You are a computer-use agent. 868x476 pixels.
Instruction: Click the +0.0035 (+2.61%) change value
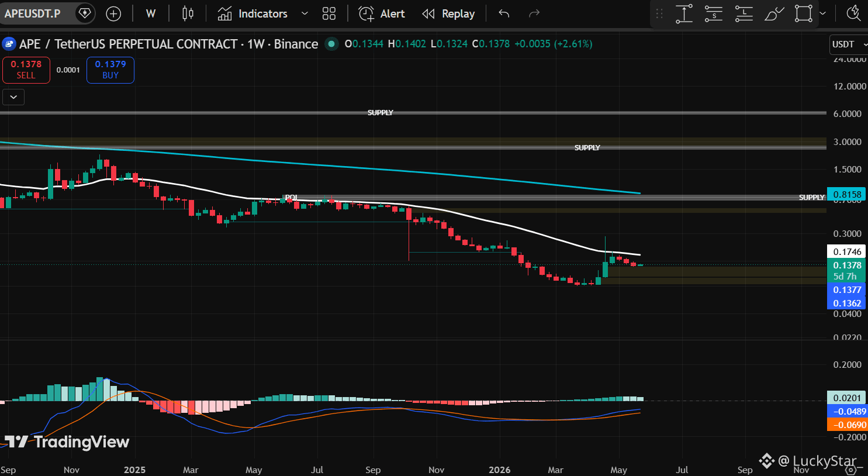click(x=554, y=44)
